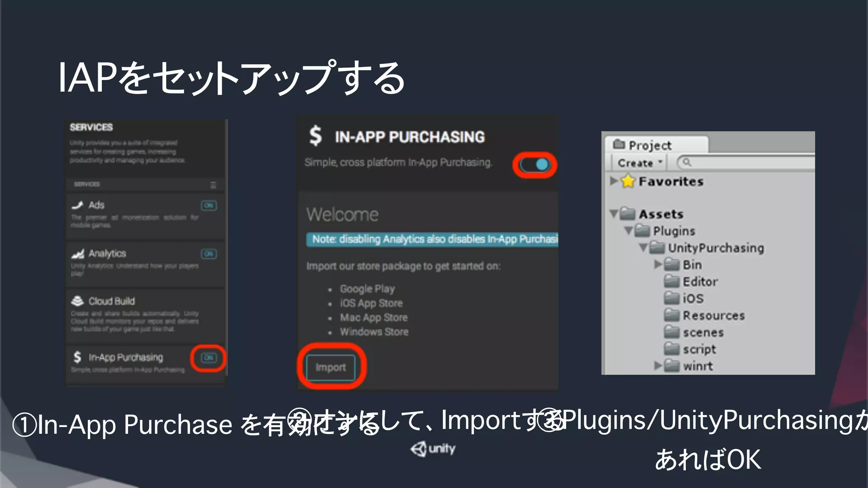This screenshot has height=488, width=868.
Task: Click 'Import our store package' text
Action: (x=403, y=266)
